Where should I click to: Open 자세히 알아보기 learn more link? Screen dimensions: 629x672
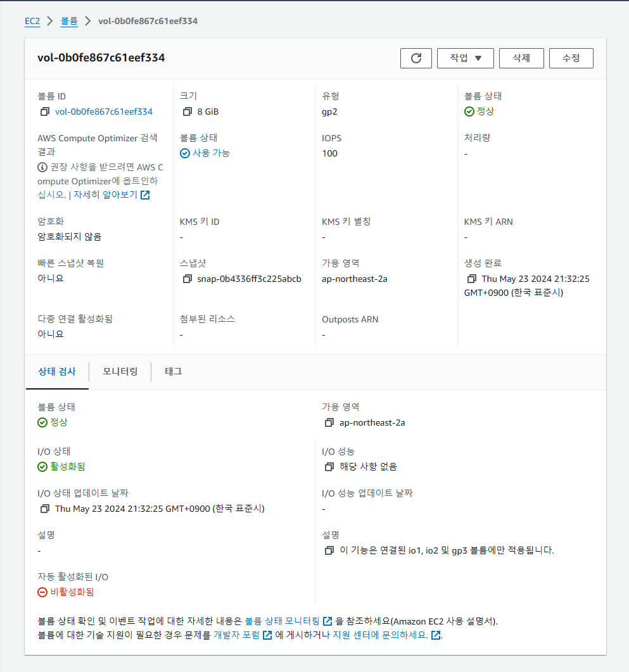pyautogui.click(x=105, y=194)
